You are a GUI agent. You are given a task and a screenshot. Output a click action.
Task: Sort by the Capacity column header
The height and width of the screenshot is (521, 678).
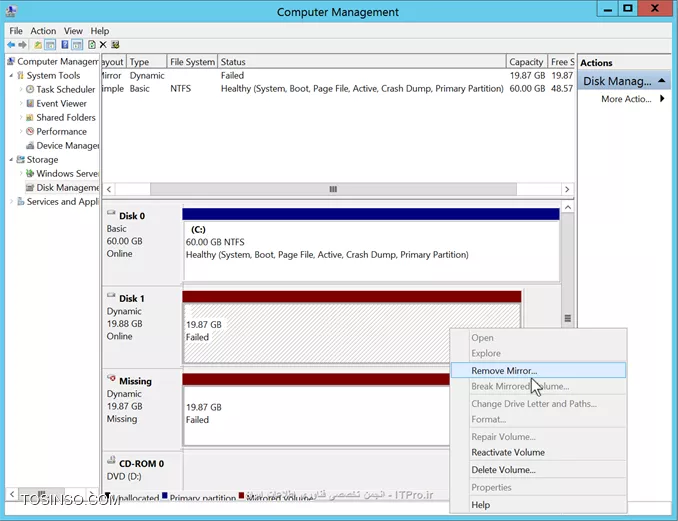pos(526,62)
